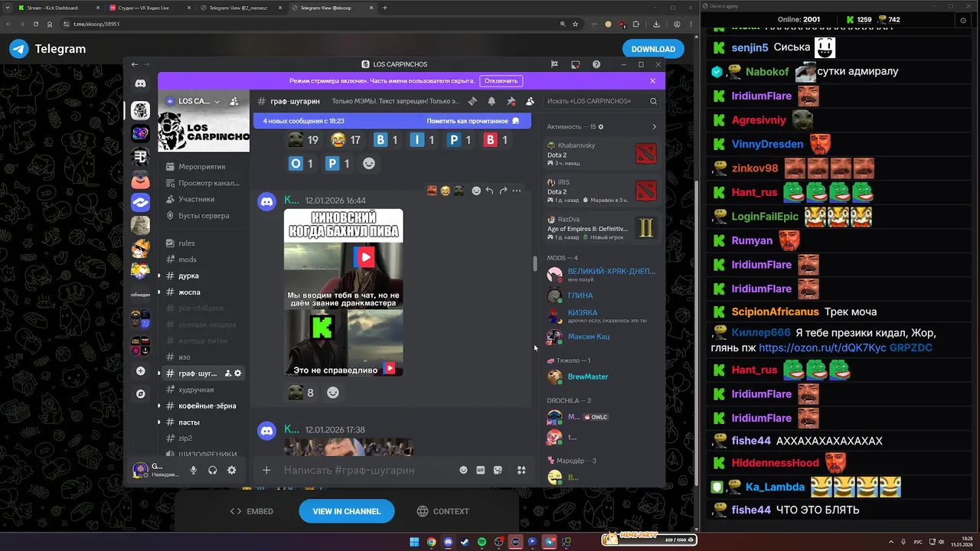Screen dimensions: 980x551
Task: Forward the 16:44 message via arrow icon
Action: [503, 191]
